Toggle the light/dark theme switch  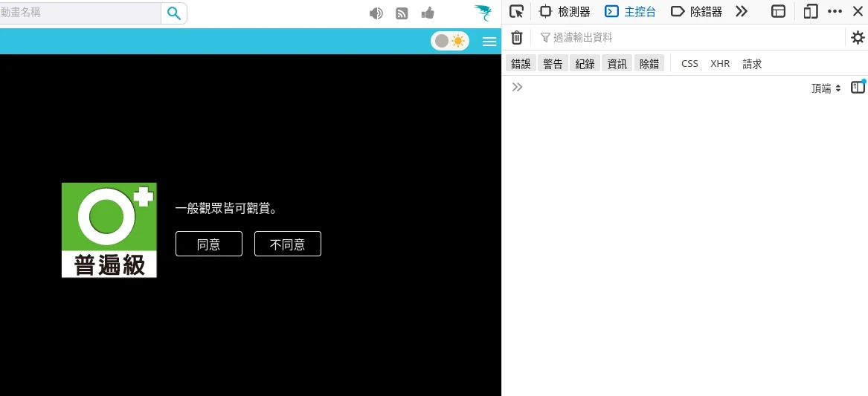pyautogui.click(x=449, y=41)
